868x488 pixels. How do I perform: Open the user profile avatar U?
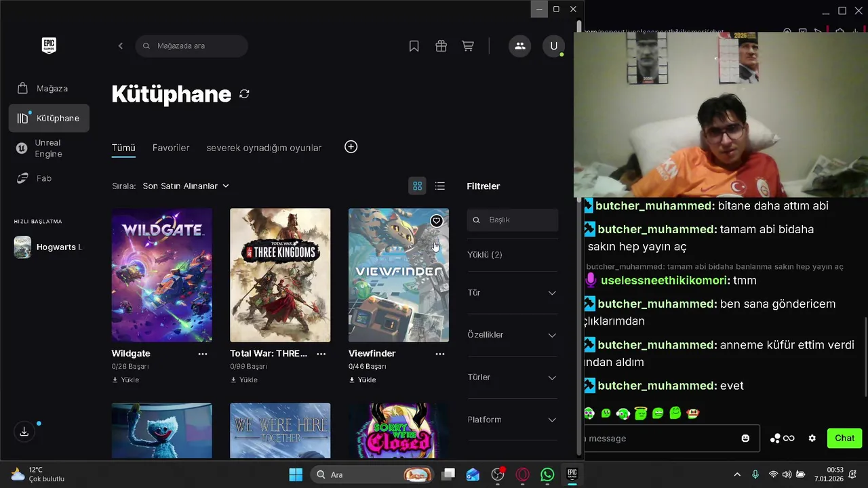[x=554, y=46]
